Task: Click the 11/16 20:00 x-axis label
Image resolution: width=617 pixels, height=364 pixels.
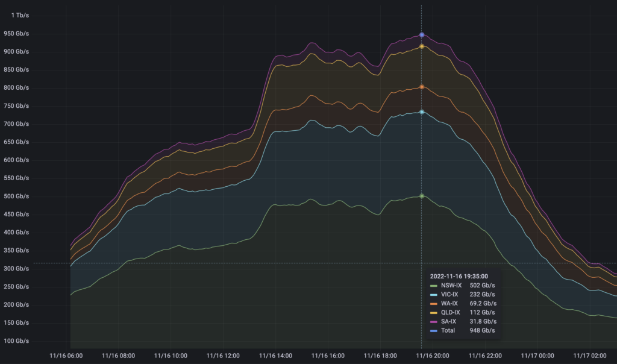Action: click(434, 356)
